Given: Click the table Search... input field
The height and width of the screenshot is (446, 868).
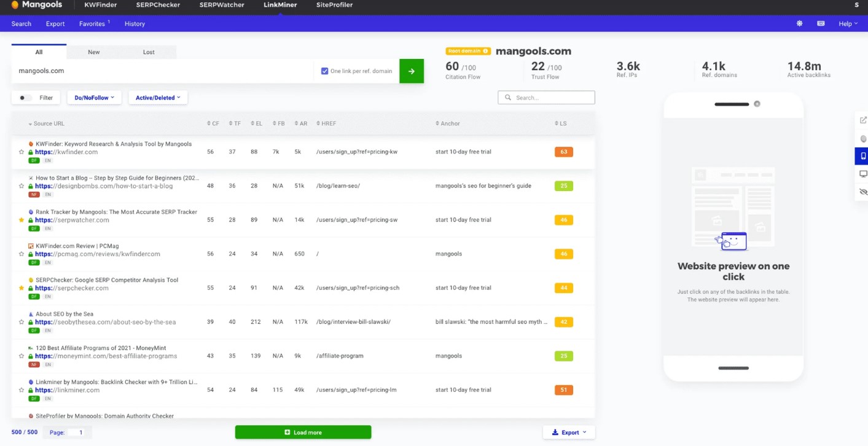Looking at the screenshot, I should point(546,98).
